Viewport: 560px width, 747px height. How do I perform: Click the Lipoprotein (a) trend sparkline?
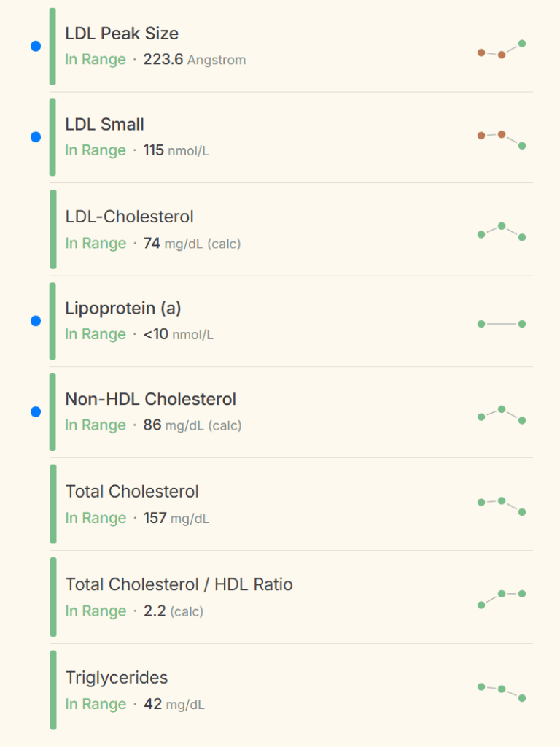click(x=502, y=324)
